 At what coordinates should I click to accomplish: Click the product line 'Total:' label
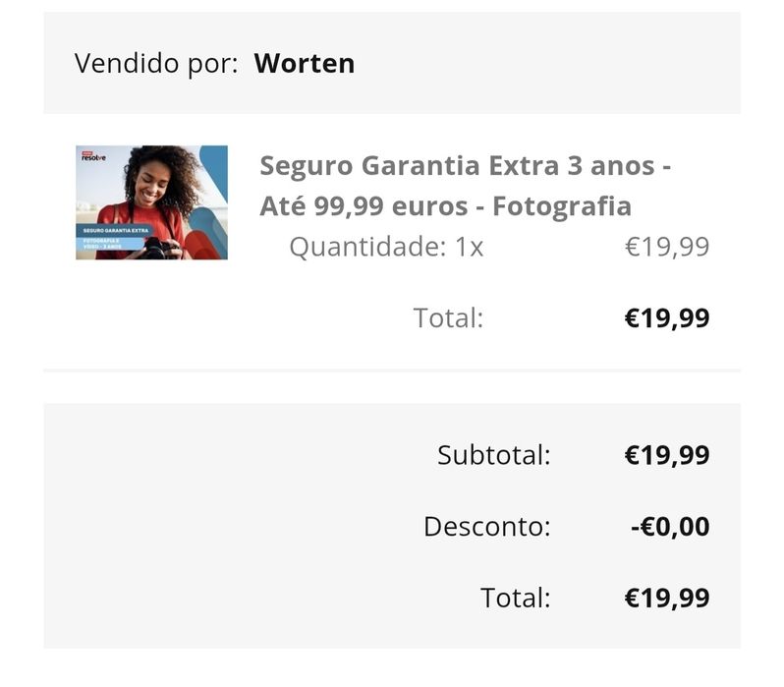pos(448,317)
